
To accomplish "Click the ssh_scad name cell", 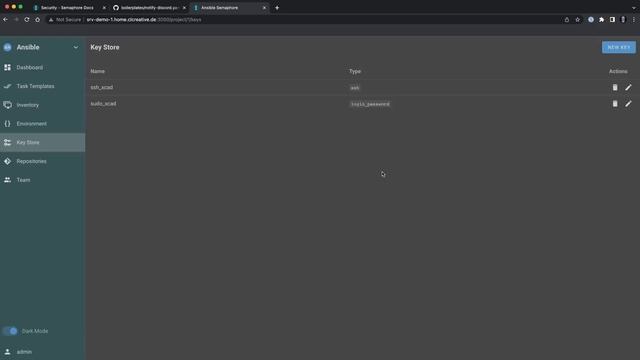I will (102, 87).
